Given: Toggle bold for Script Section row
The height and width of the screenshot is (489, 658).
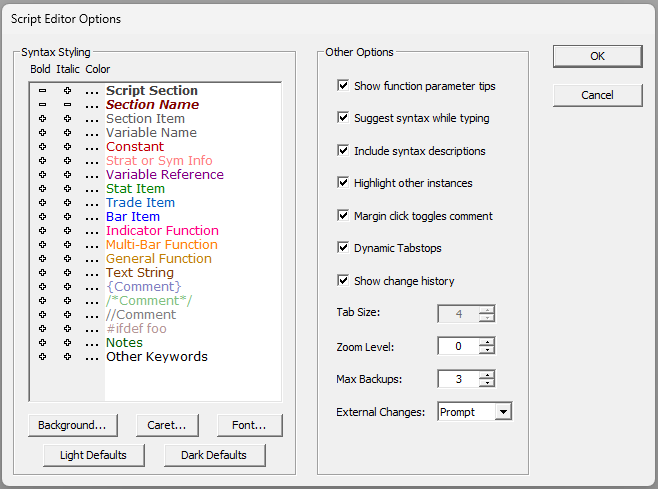Looking at the screenshot, I should (x=43, y=91).
